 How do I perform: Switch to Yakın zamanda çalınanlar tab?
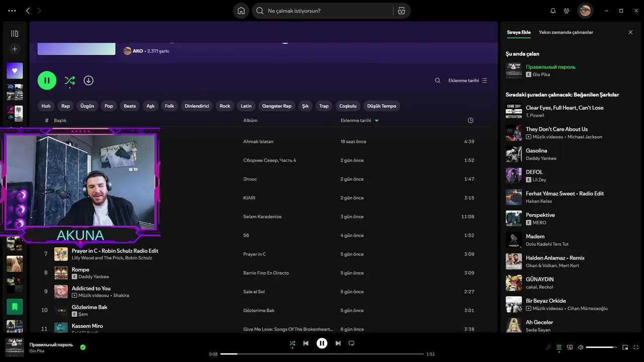click(x=566, y=32)
